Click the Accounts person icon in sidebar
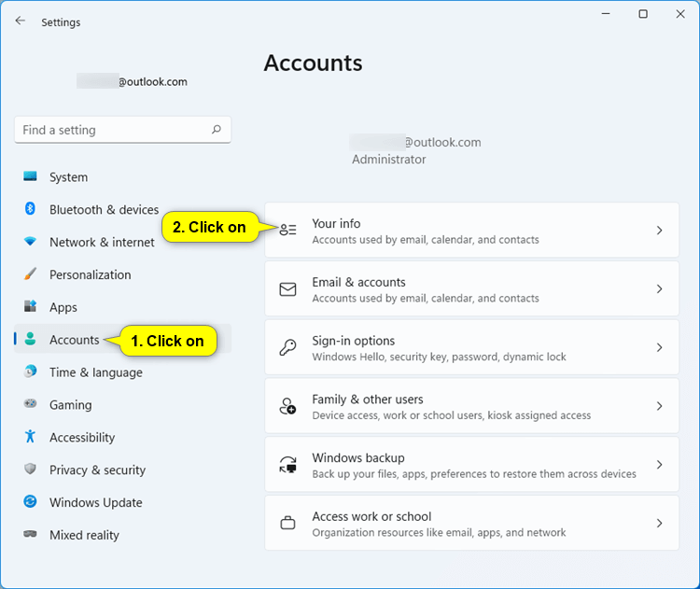 30,339
